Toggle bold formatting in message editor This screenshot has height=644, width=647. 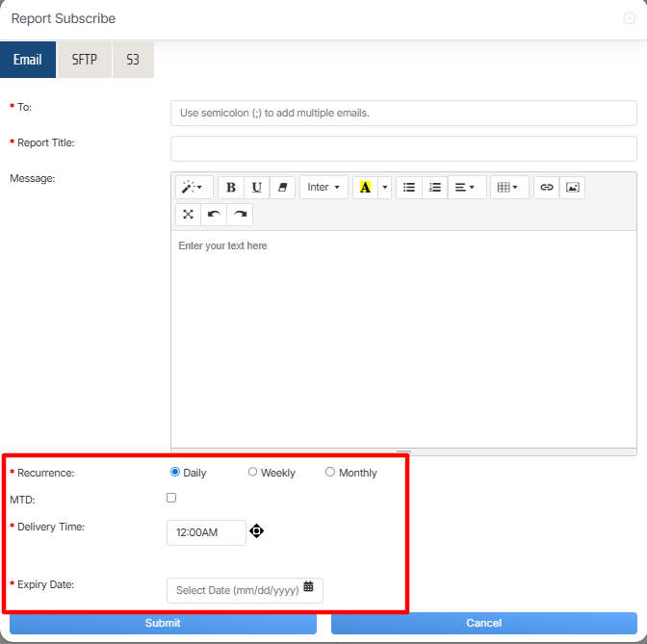click(230, 188)
